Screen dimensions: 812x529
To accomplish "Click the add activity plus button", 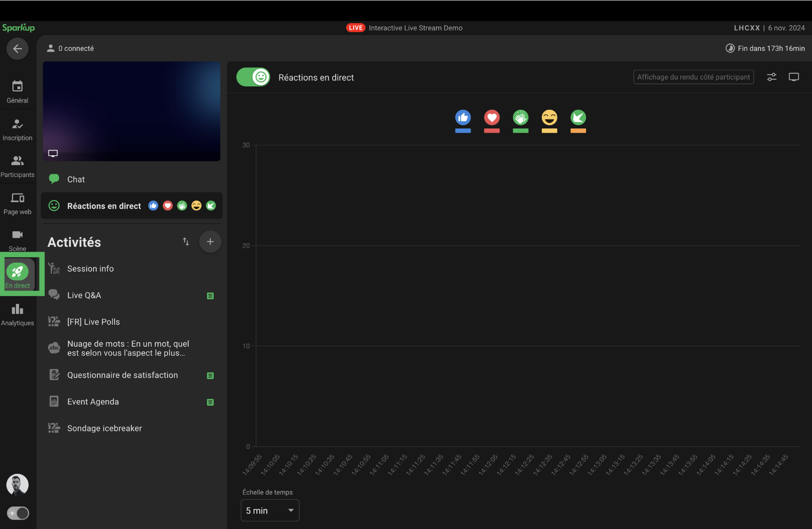I will tap(210, 242).
